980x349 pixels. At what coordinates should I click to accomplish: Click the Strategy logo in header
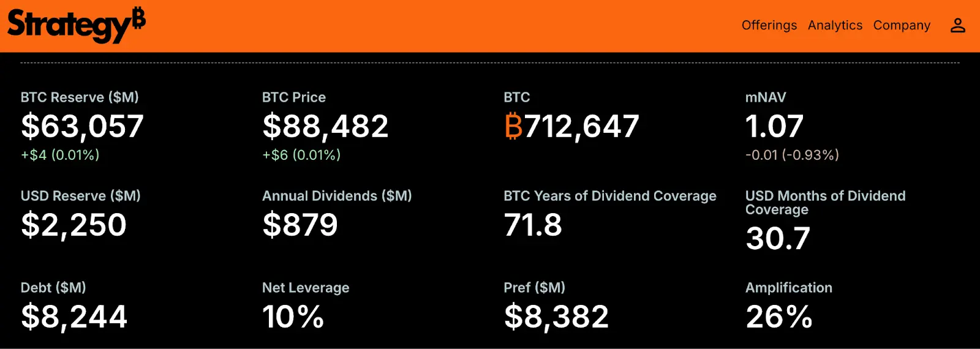[76, 25]
